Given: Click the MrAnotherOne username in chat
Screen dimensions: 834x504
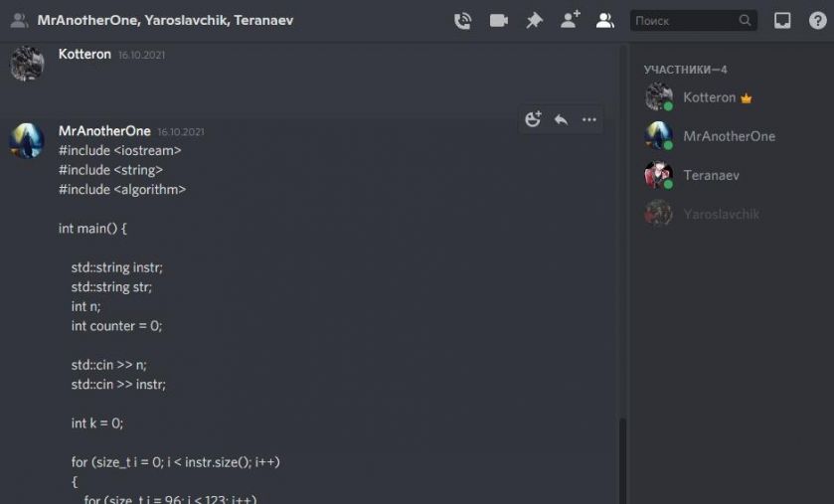Looking at the screenshot, I should pyautogui.click(x=104, y=131).
